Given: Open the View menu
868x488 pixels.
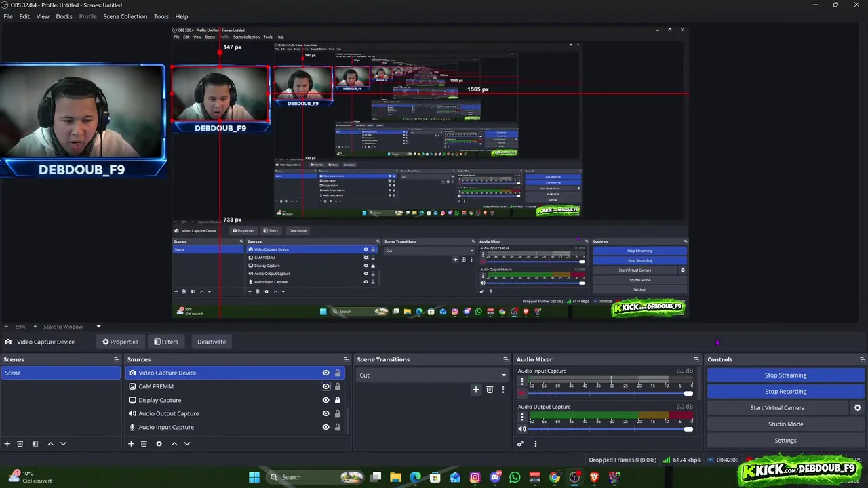Looking at the screenshot, I should [43, 16].
